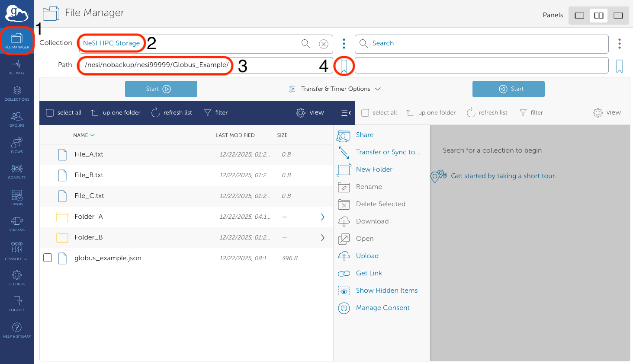Check the globus_example.json row checkbox
633x364 pixels.
pos(48,258)
